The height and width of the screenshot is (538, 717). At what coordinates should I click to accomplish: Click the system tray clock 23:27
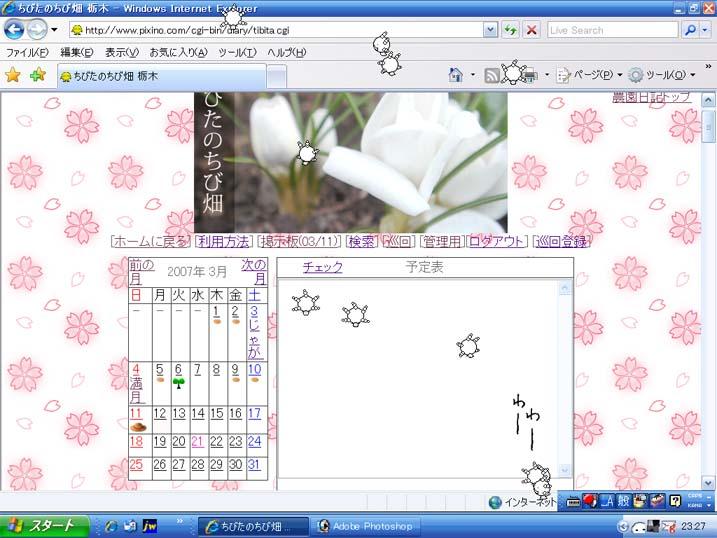click(x=693, y=527)
